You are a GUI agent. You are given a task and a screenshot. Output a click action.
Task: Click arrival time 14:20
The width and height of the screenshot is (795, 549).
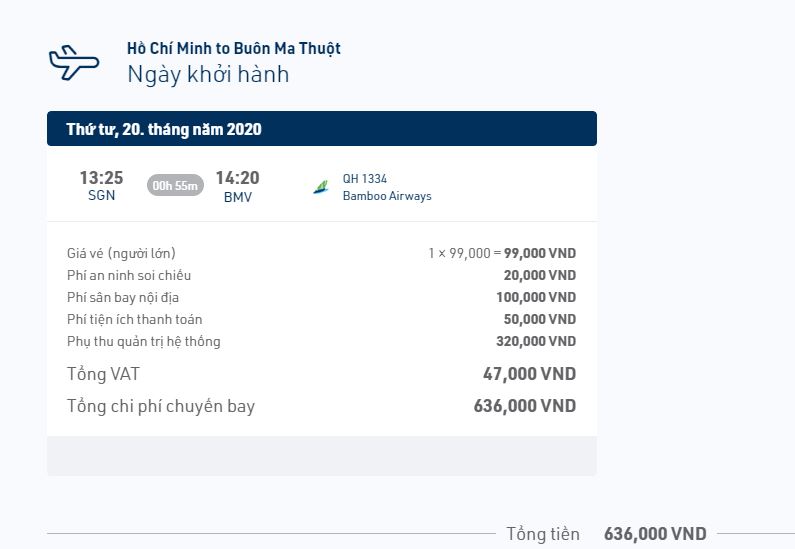237,178
